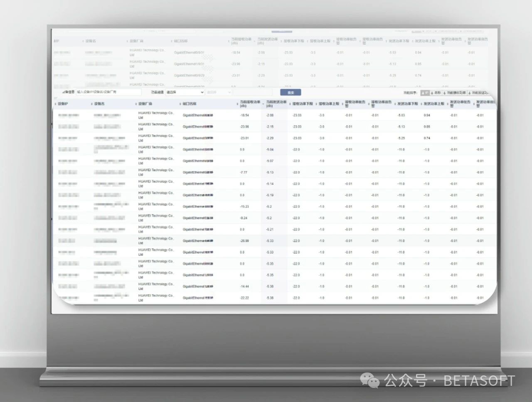The width and height of the screenshot is (532, 402).
Task: Open the second disabled 请选择 dropdown
Action: click(x=218, y=92)
